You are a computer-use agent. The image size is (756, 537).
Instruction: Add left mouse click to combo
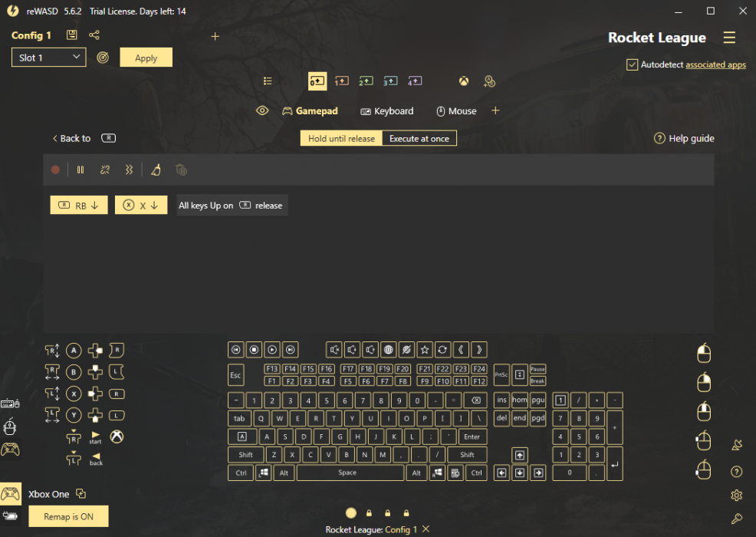coord(704,353)
